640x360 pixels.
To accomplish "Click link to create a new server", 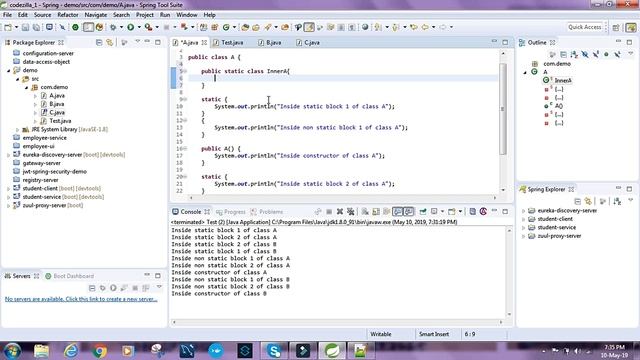I will click(x=81, y=299).
